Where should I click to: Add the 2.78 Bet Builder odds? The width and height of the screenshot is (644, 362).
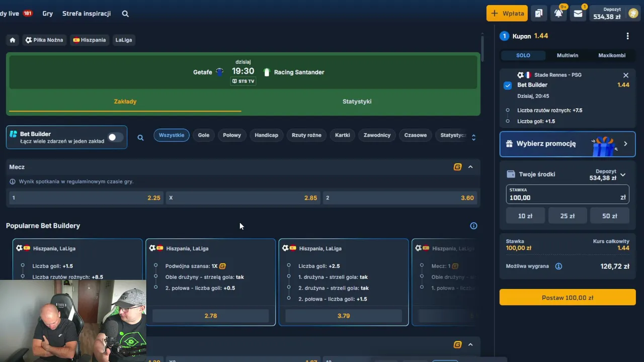(211, 316)
